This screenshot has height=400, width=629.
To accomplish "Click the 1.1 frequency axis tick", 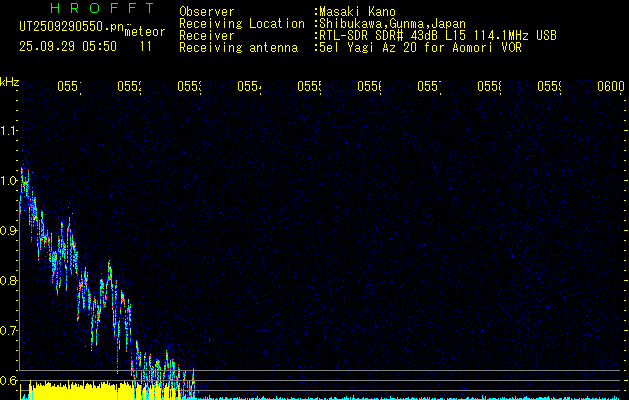I will [9, 130].
